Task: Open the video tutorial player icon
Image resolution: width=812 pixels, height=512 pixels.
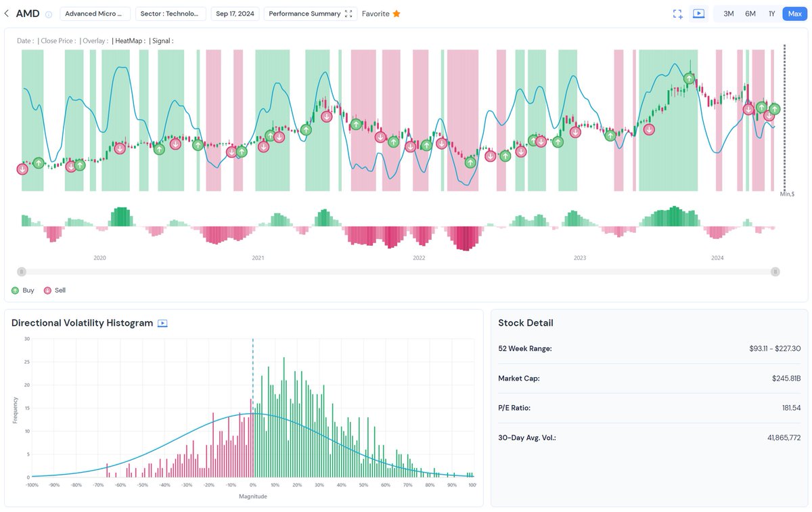Action: tap(699, 13)
